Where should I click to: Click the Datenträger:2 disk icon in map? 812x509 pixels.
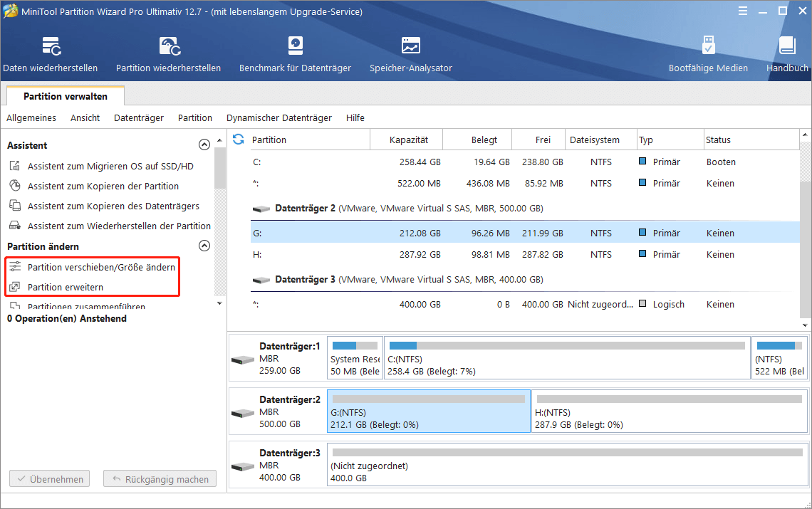[x=242, y=413]
